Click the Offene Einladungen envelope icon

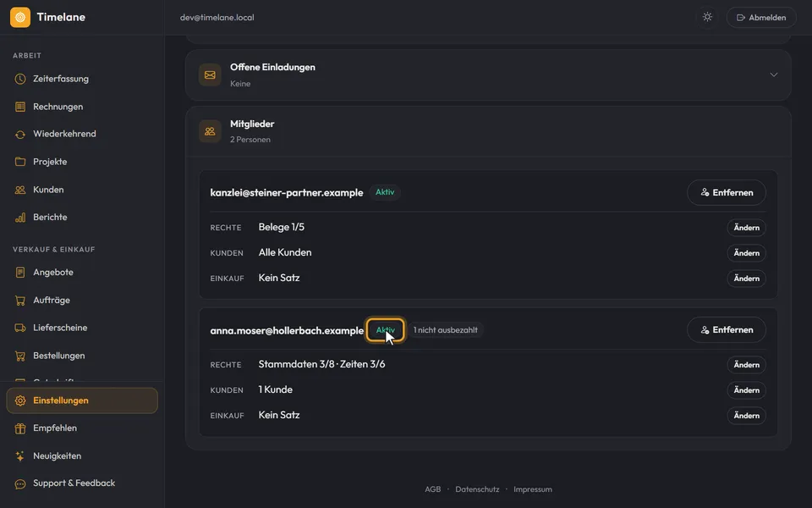coord(210,75)
